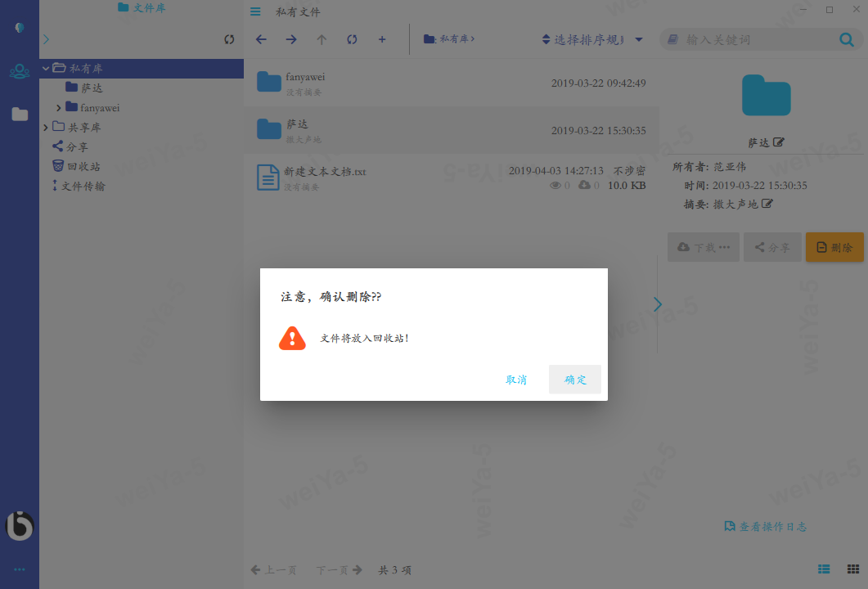868x589 pixels.
Task: Open 分享 in the sidebar
Action: point(70,146)
